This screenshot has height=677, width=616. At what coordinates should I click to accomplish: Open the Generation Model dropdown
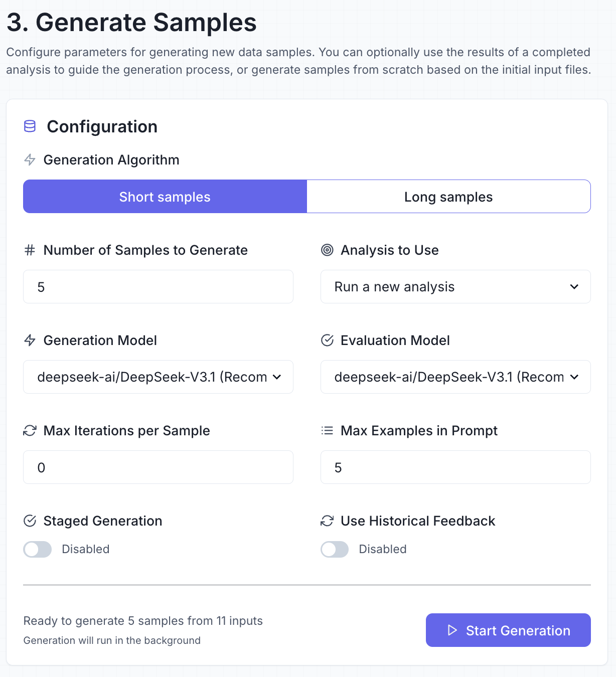point(158,377)
